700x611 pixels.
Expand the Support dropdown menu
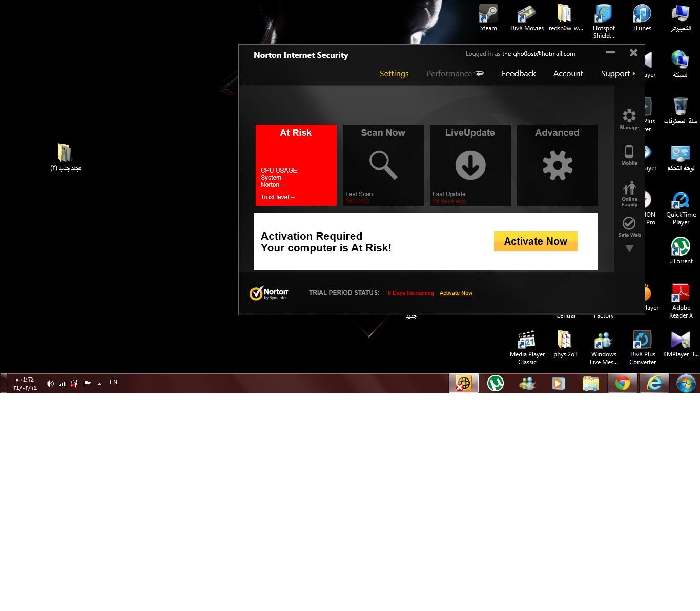pos(618,74)
